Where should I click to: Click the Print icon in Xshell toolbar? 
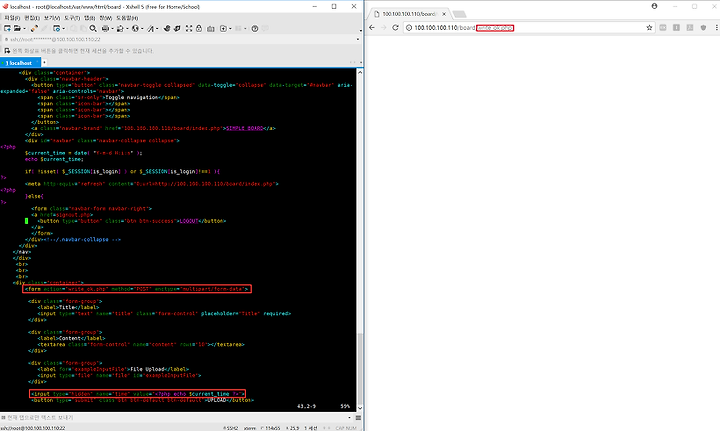click(x=106, y=28)
